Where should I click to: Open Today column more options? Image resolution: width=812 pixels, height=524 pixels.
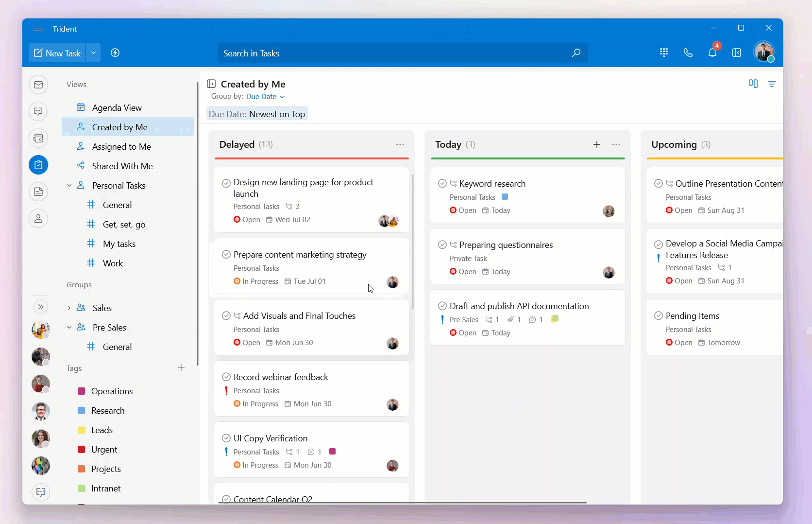[616, 144]
